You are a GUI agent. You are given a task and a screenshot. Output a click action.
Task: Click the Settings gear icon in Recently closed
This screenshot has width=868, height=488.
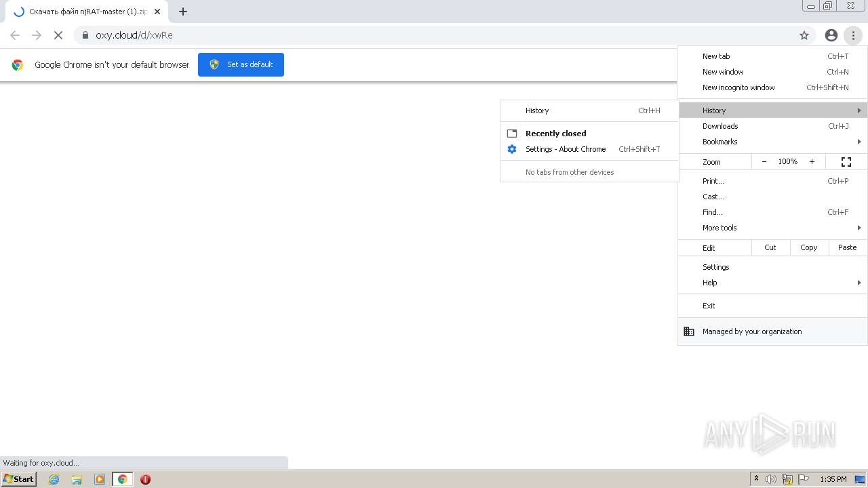[512, 149]
